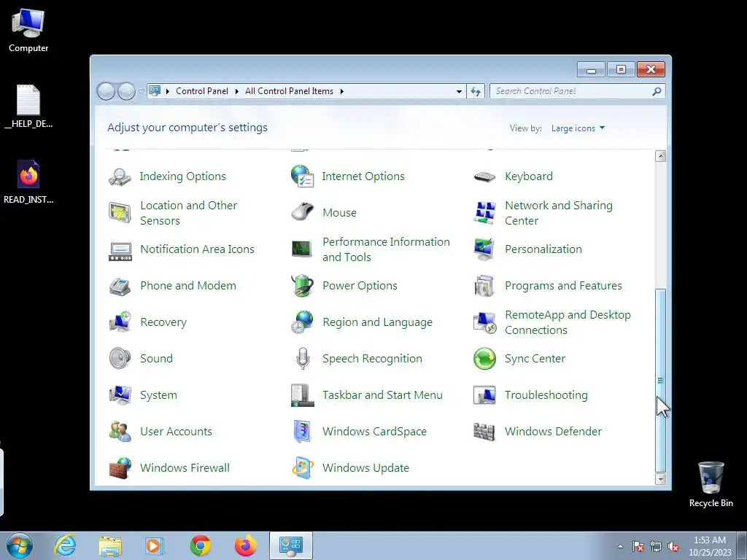Viewport: 747px width, 560px height.
Task: Open the Troubleshooting icon
Action: tap(484, 394)
